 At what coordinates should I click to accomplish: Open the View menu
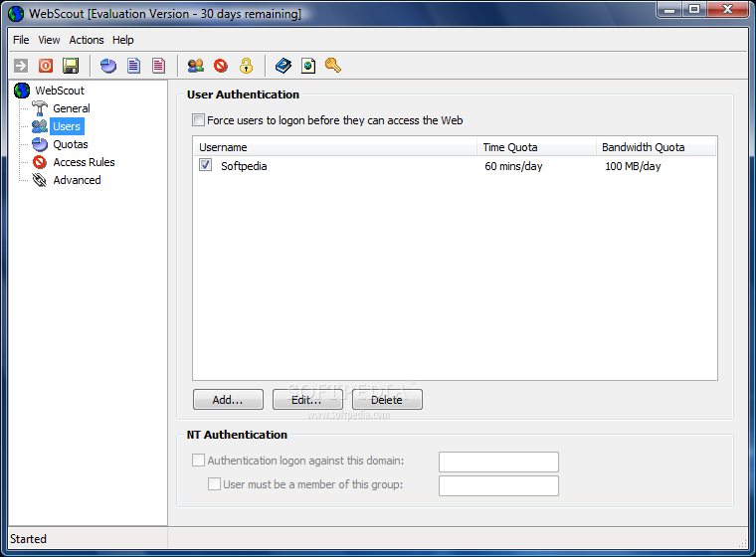tap(49, 40)
